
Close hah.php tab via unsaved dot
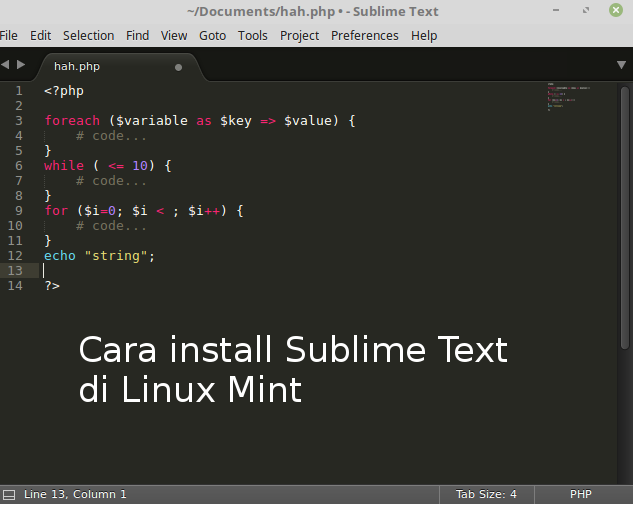click(x=178, y=67)
